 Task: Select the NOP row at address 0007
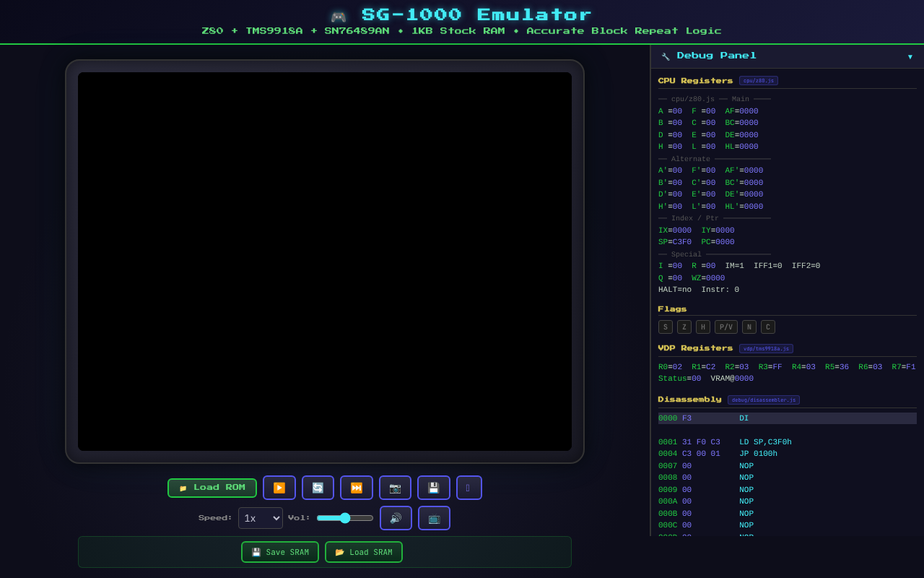(x=788, y=466)
